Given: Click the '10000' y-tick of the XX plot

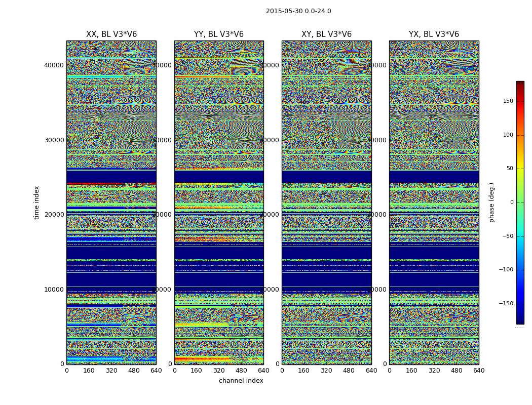Looking at the screenshot, I should [x=54, y=289].
